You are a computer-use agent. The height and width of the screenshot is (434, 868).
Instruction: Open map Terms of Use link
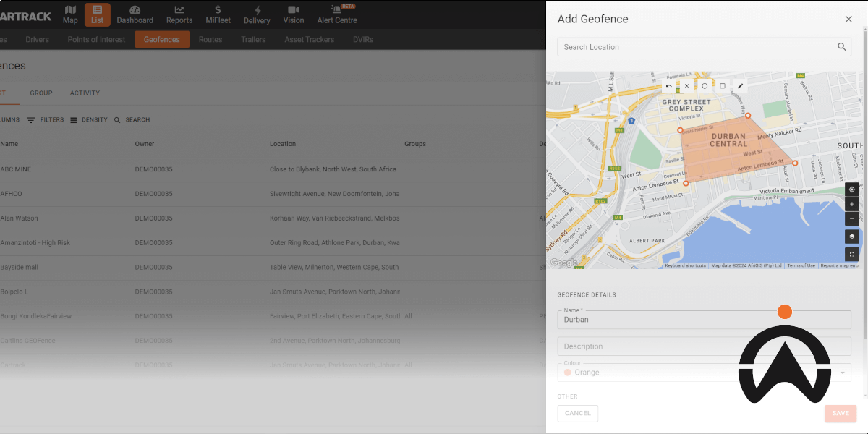coord(801,265)
